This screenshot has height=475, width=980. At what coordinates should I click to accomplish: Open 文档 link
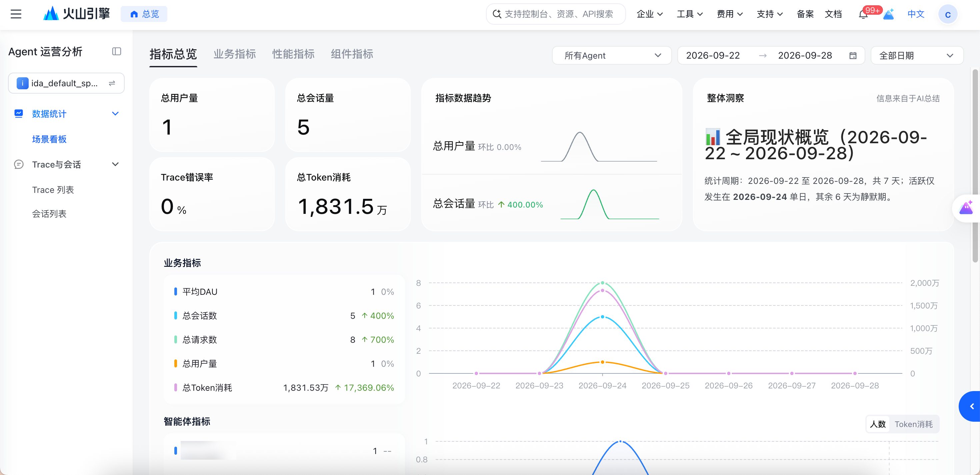[833, 14]
